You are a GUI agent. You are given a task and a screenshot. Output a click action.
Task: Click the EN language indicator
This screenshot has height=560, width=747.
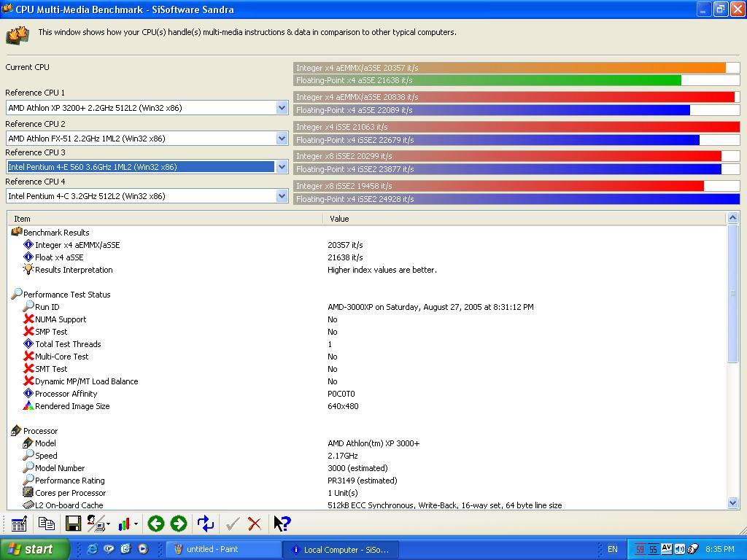[x=613, y=549]
